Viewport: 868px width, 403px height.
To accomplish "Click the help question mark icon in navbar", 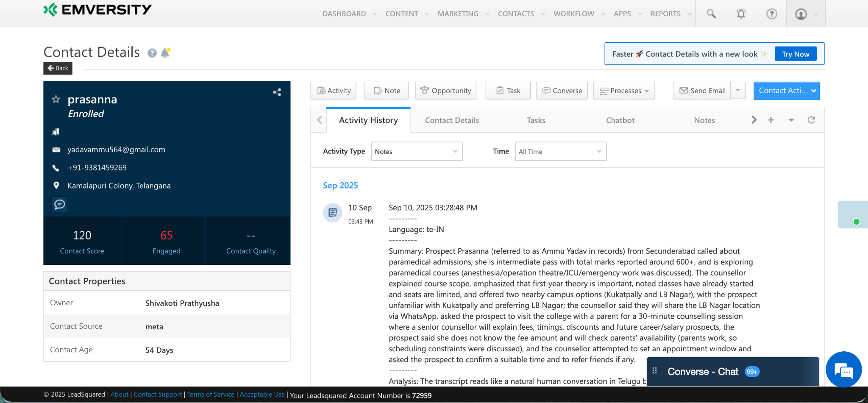I will point(771,14).
